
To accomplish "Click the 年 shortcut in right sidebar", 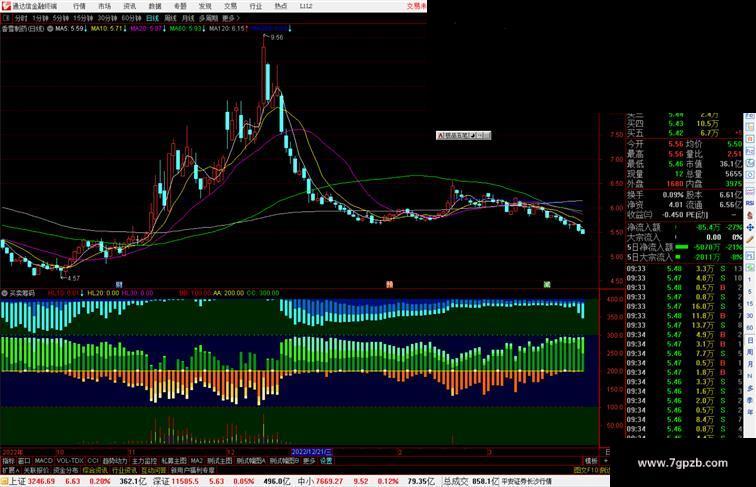I will pyautogui.click(x=750, y=412).
